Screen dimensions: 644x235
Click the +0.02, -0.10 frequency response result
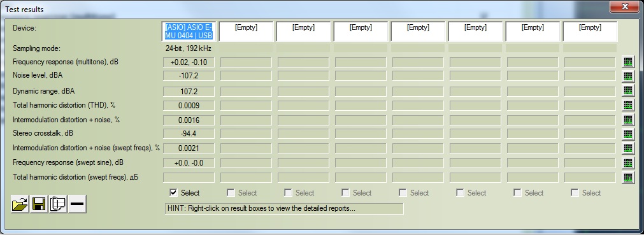tap(189, 62)
